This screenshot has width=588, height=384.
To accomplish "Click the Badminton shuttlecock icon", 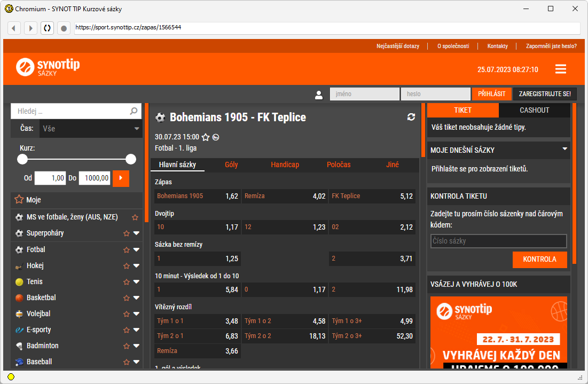I will [19, 346].
